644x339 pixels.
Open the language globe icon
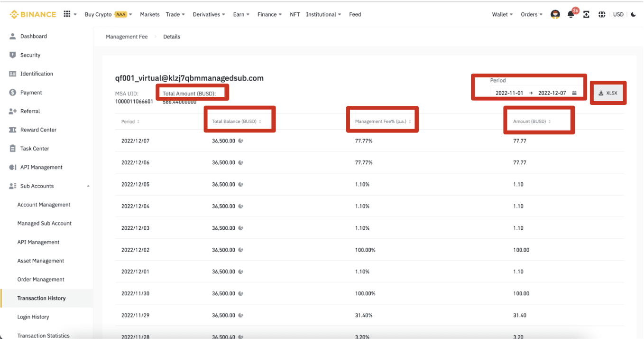point(602,15)
